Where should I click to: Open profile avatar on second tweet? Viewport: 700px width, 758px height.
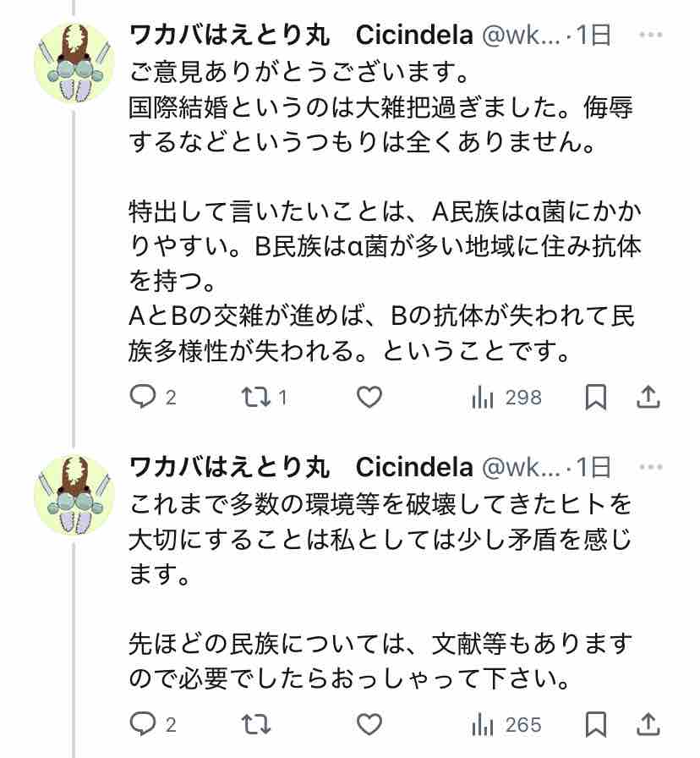[74, 494]
